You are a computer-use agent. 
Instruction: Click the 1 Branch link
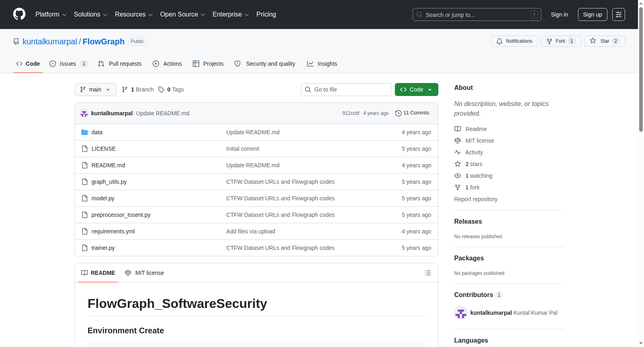[x=138, y=89]
